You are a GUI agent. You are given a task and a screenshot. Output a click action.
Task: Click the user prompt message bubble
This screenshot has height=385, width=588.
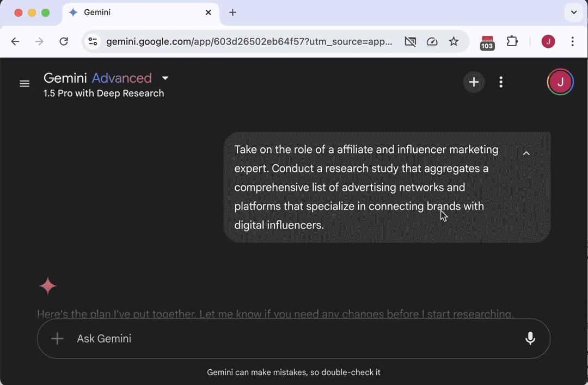pos(387,187)
